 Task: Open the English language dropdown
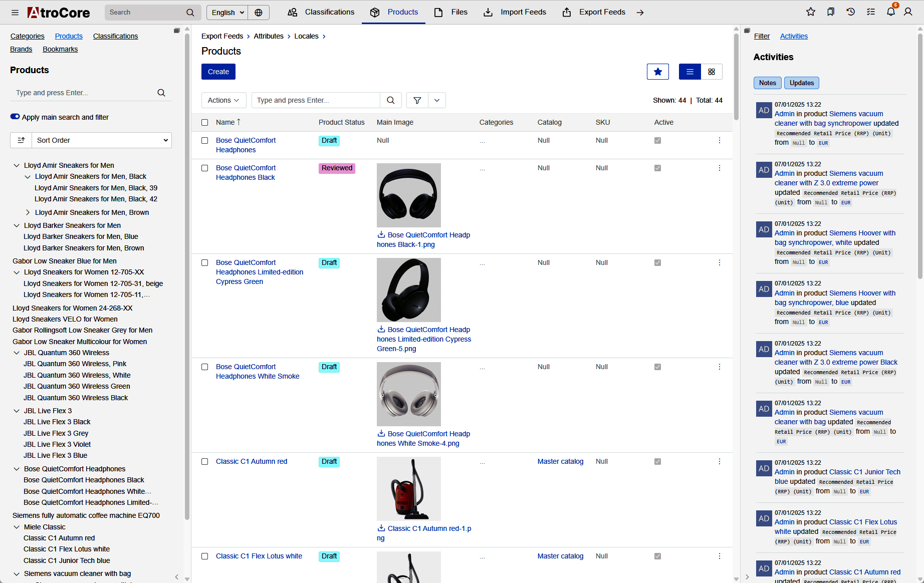pyautogui.click(x=227, y=13)
